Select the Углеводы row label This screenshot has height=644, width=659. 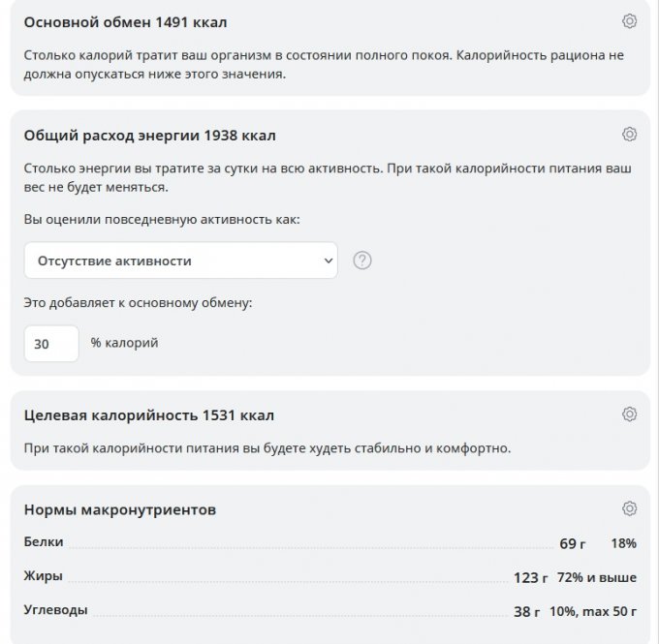pyautogui.click(x=55, y=610)
